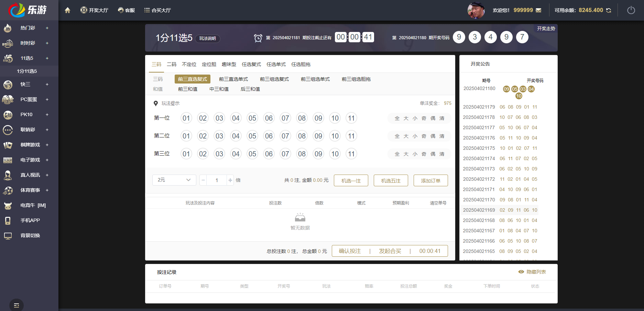
Task: Click the home icon in the top bar
Action: click(67, 10)
